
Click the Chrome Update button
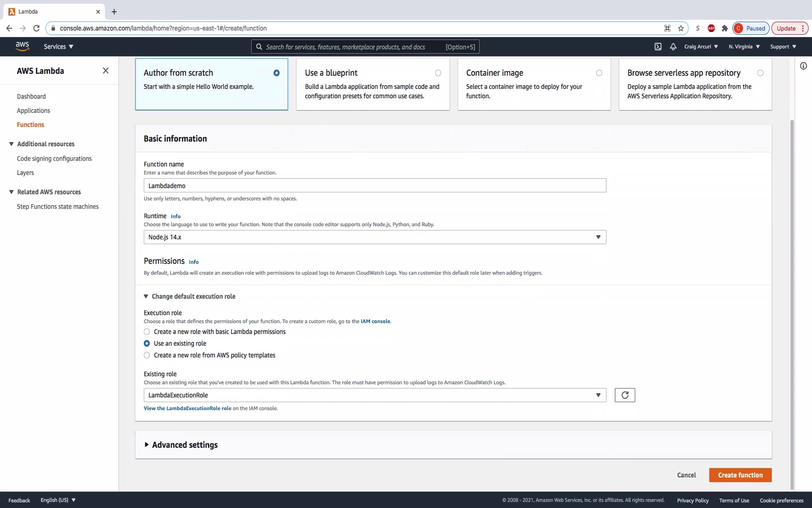(789, 28)
